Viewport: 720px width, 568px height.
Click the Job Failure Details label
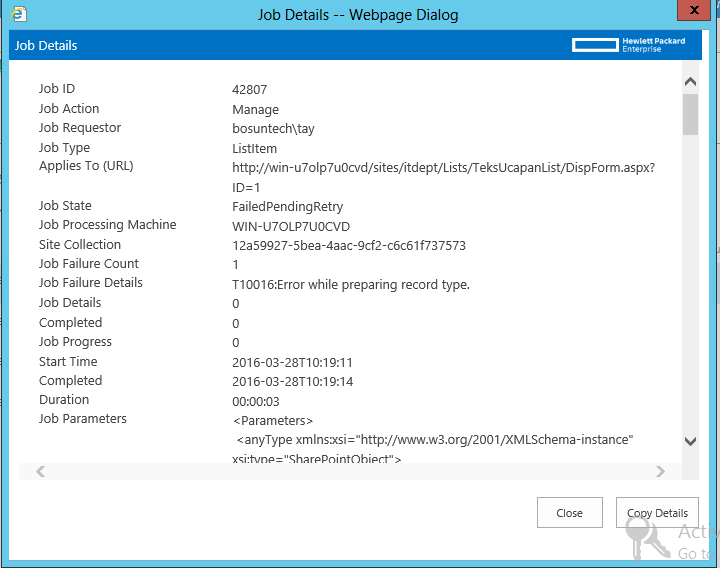coord(90,283)
